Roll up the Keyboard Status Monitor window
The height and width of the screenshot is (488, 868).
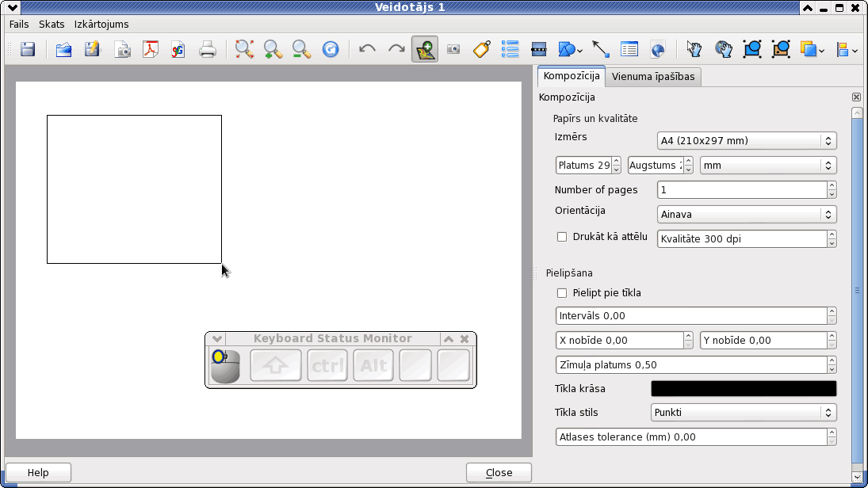tap(449, 338)
